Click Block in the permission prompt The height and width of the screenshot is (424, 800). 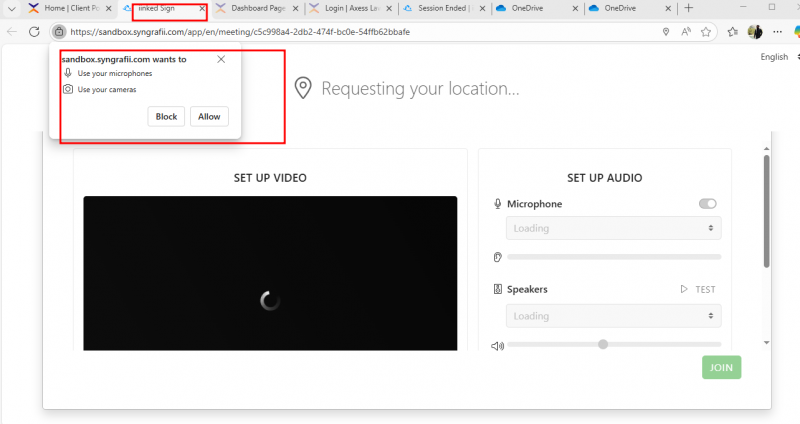coord(166,116)
